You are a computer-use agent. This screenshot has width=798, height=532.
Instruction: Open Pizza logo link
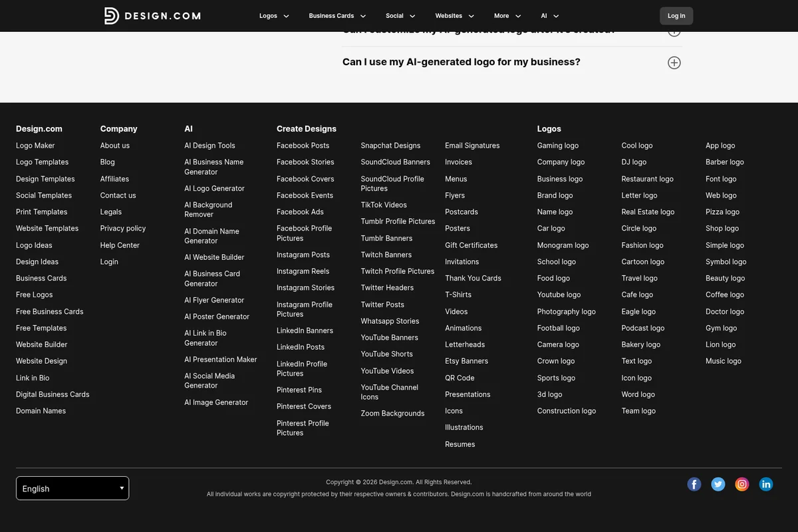tap(722, 212)
